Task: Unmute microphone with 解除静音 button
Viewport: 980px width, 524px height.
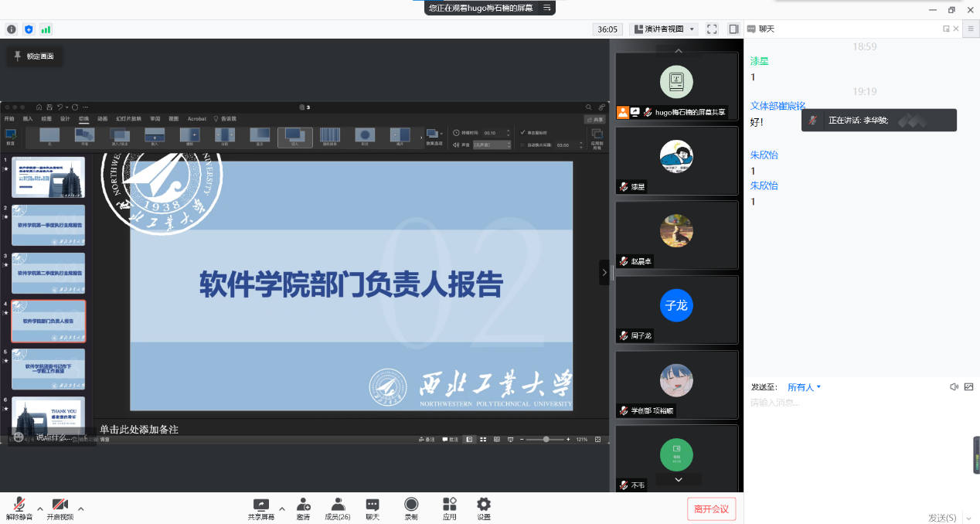Action: 19,508
